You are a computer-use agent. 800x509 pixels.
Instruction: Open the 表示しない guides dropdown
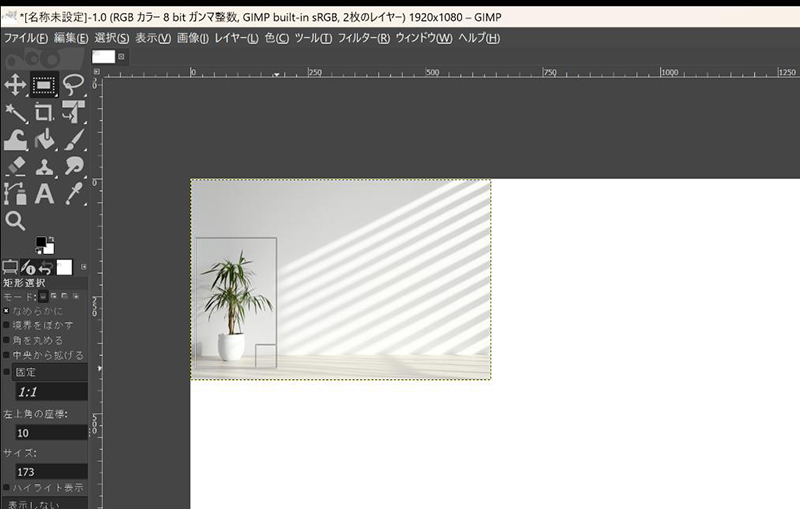coord(45,504)
